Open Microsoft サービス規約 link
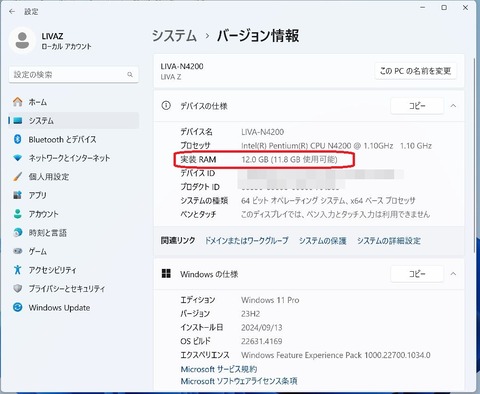 coord(219,369)
